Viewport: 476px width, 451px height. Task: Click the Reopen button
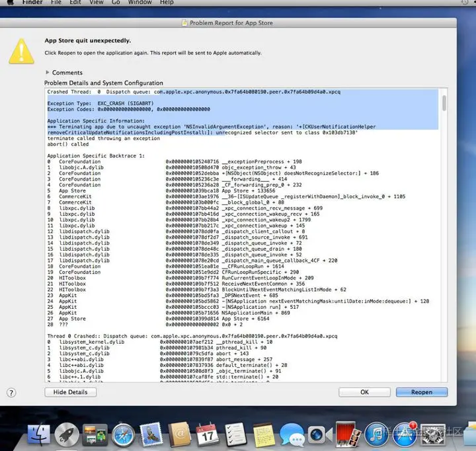422,392
